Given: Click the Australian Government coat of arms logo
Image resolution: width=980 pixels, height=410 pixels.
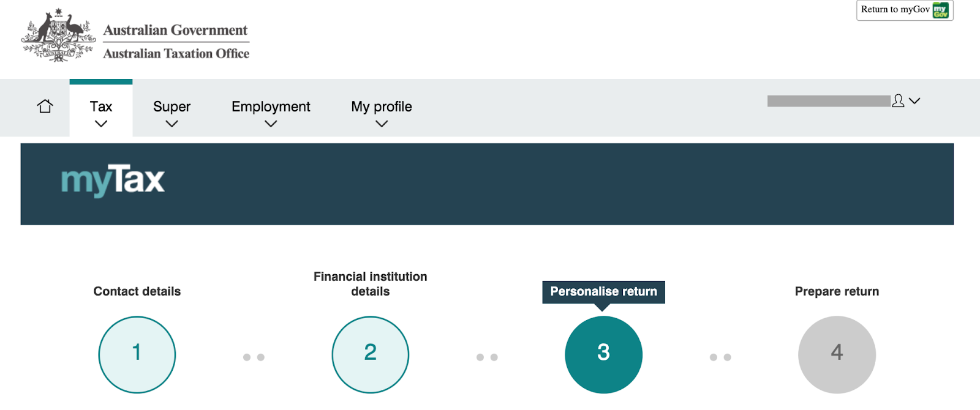Looking at the screenshot, I should coord(59,35).
